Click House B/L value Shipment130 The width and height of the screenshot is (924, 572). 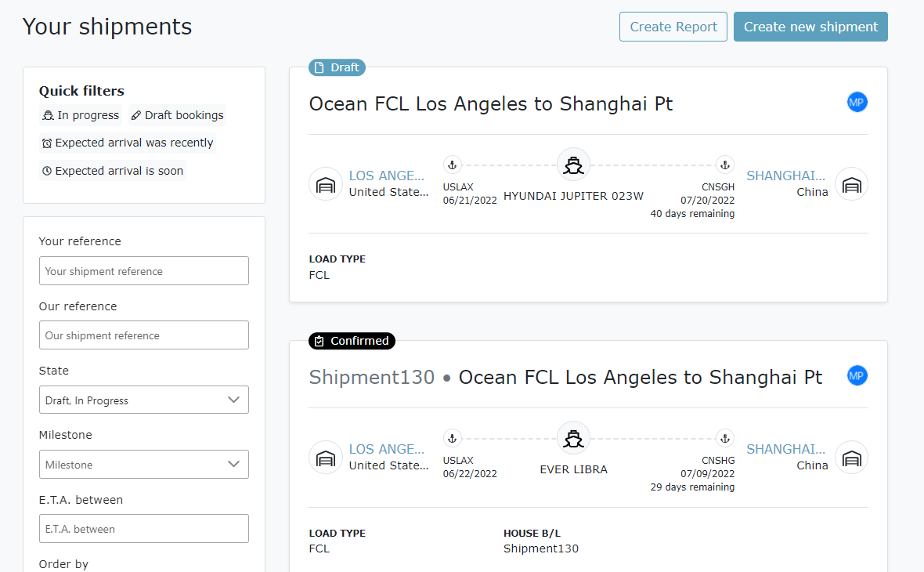(541, 548)
